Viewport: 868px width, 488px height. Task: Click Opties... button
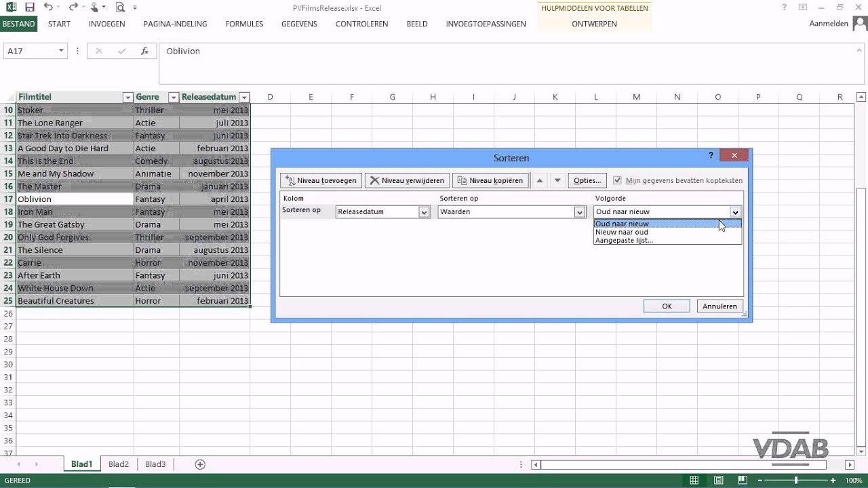click(587, 180)
